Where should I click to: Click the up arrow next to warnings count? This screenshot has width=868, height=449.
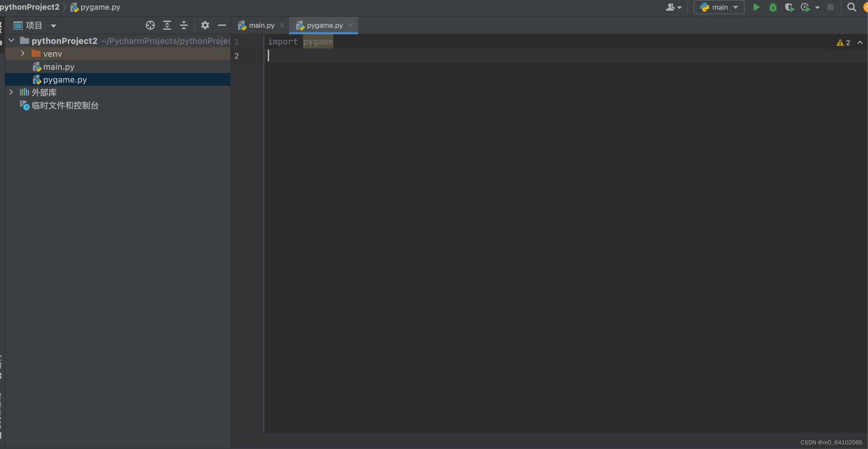click(860, 43)
